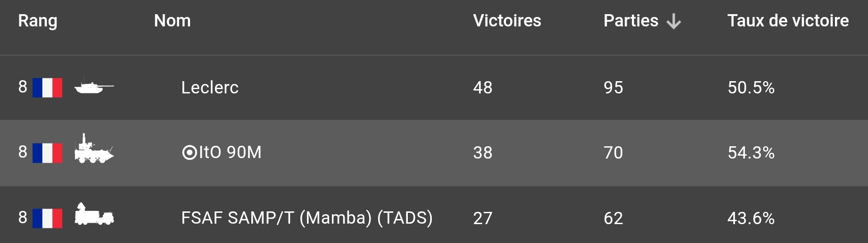The height and width of the screenshot is (243, 868).
Task: Sort by Taux de victoire header
Action: point(788,21)
